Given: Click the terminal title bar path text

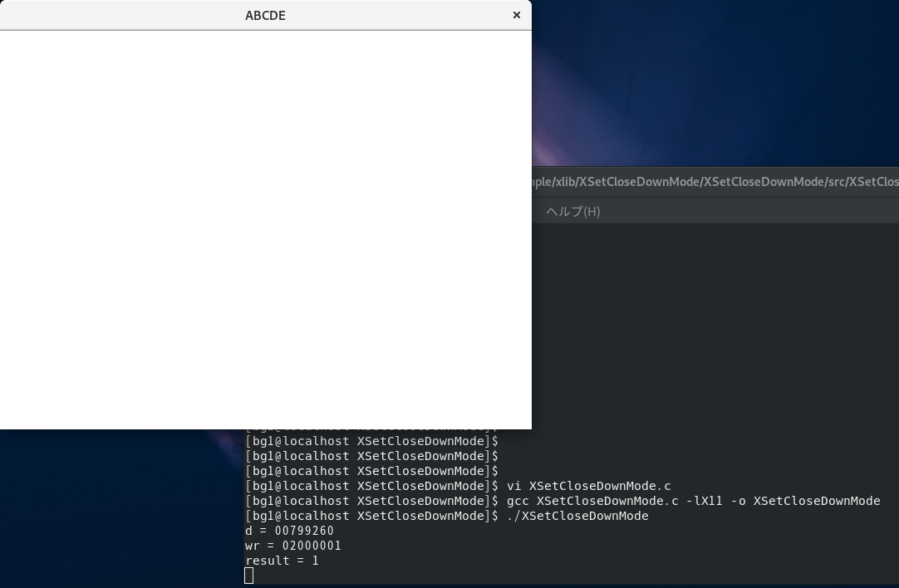Looking at the screenshot, I should click(715, 182).
